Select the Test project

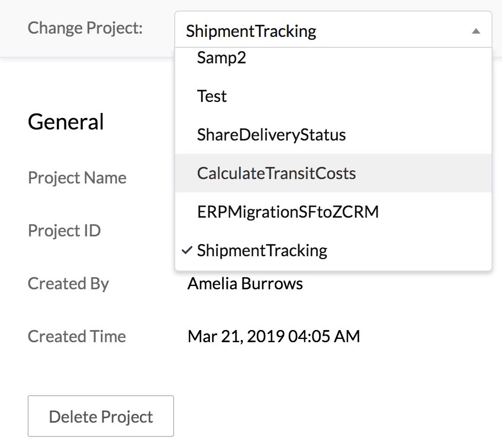click(212, 96)
